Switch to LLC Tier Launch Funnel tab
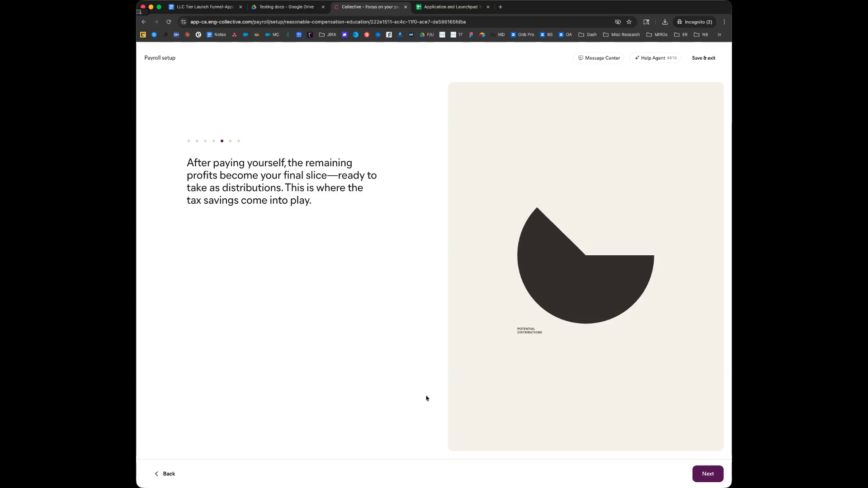The height and width of the screenshot is (488, 868). click(x=204, y=7)
